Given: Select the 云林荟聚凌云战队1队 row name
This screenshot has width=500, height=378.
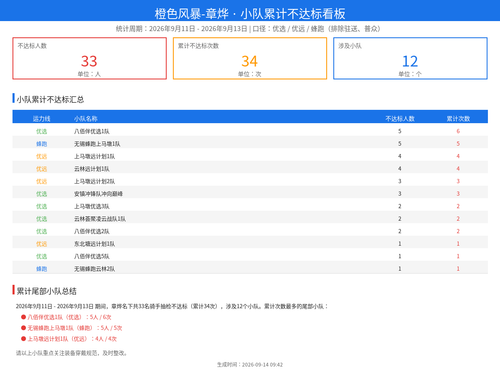Looking at the screenshot, I should click(100, 219).
